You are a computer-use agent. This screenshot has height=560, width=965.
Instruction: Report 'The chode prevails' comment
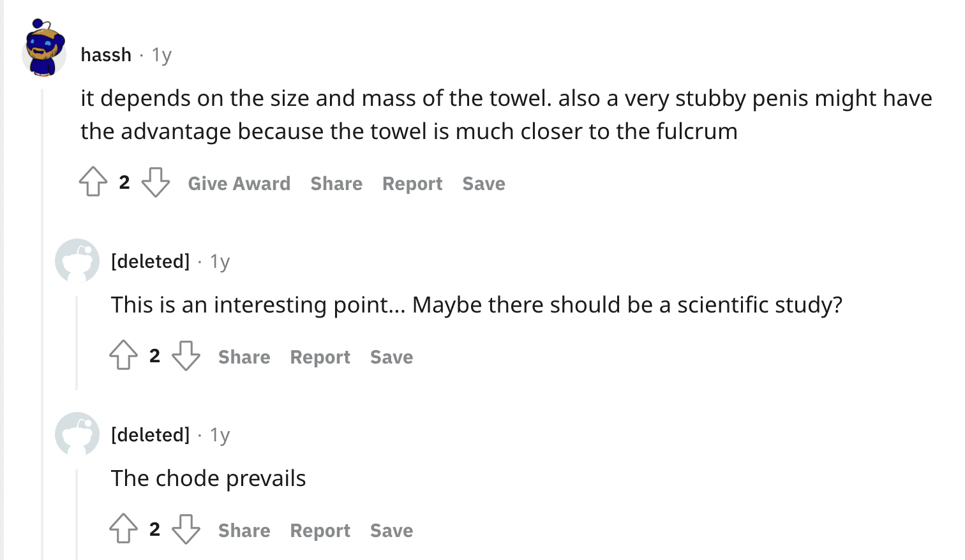320,531
